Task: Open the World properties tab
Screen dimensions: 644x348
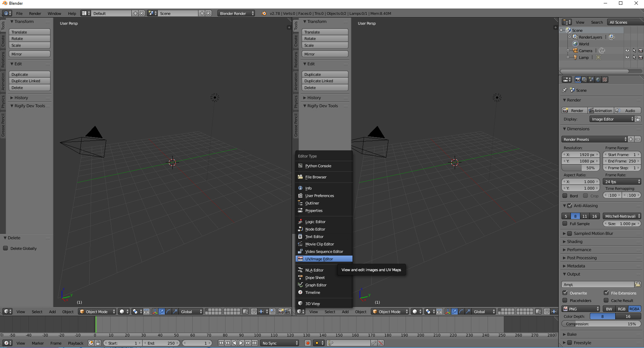Action: tap(598, 80)
